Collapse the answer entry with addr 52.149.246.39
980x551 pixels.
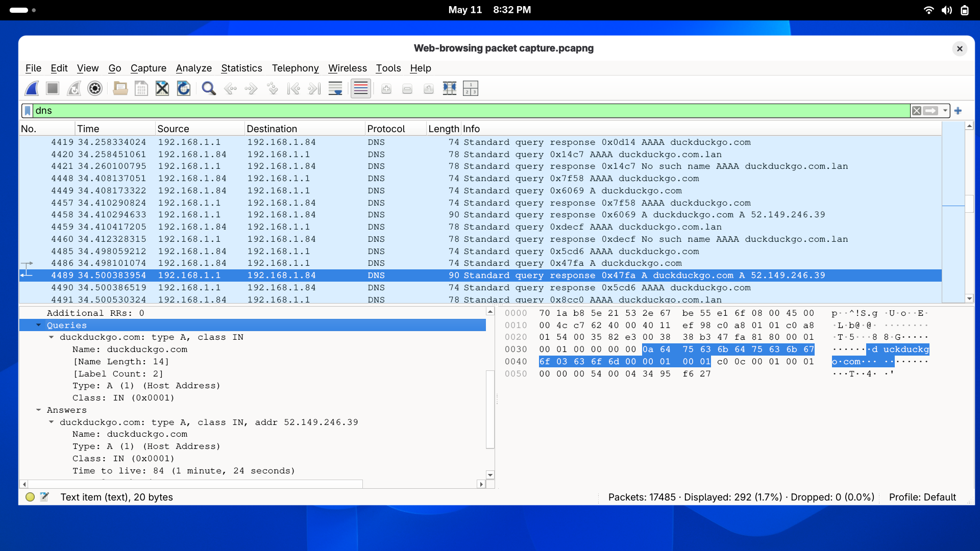pos(52,422)
